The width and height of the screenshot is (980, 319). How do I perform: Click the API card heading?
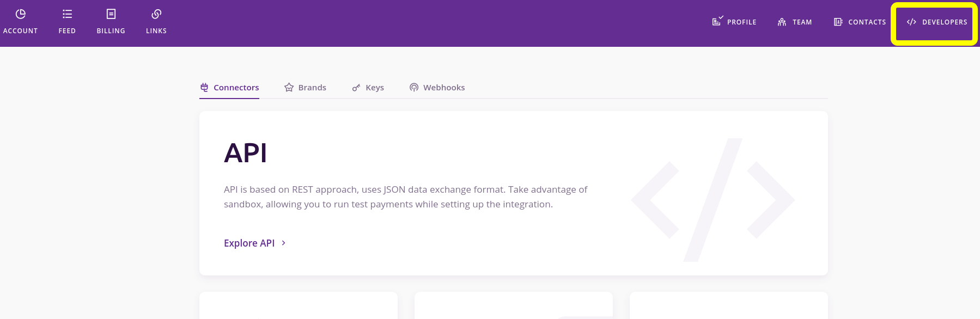click(246, 153)
